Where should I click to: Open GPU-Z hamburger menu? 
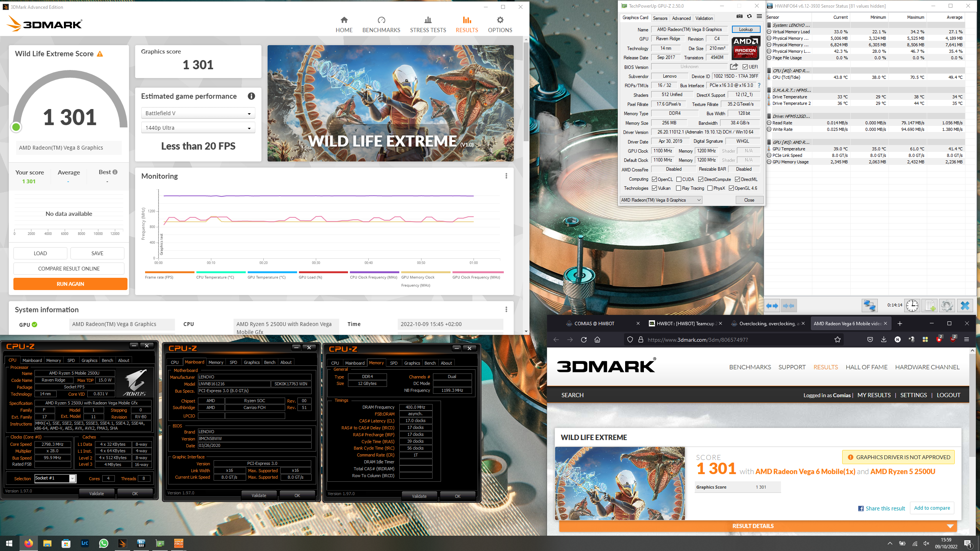[x=759, y=16]
